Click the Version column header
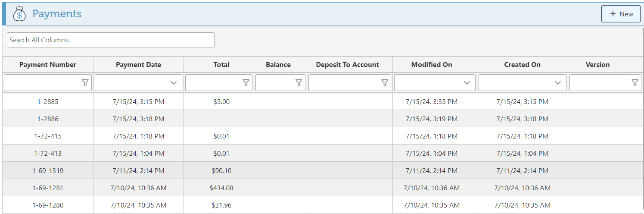Viewport: 644px width, 214px height. click(597, 65)
